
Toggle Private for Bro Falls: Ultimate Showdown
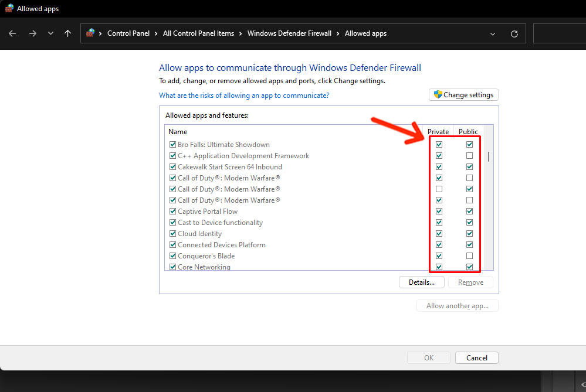click(x=439, y=145)
